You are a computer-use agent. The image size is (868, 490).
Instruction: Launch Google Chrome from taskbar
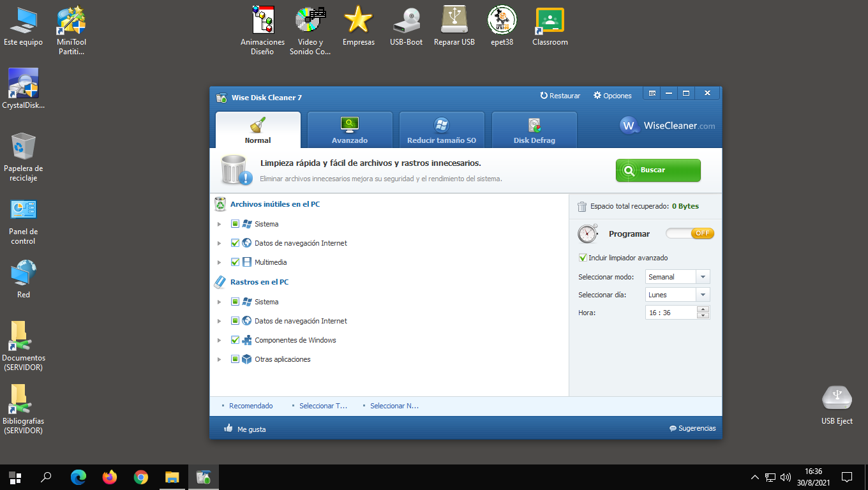tap(141, 477)
